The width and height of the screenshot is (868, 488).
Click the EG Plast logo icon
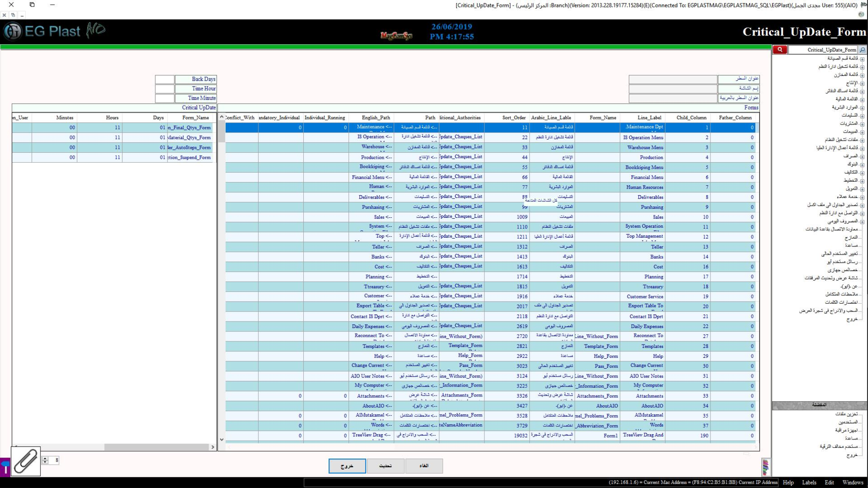tap(13, 32)
